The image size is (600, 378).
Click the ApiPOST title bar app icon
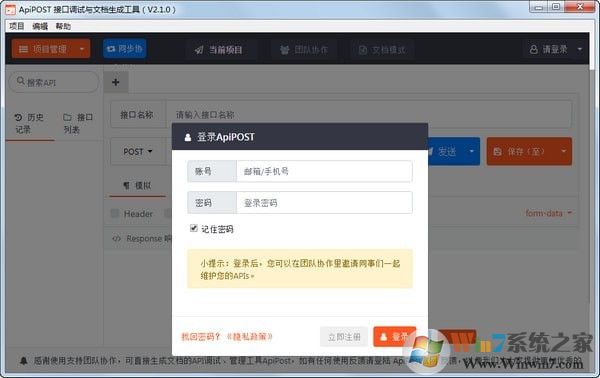pos(10,10)
